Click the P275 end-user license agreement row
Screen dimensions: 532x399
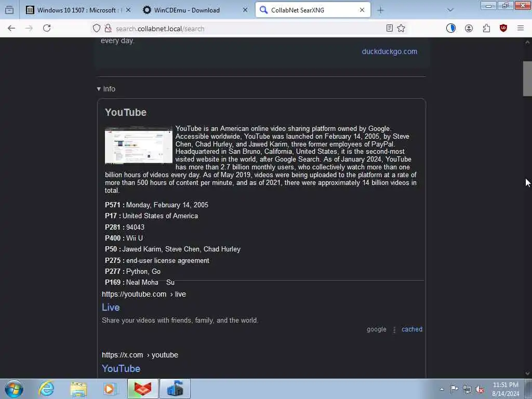[157, 261]
